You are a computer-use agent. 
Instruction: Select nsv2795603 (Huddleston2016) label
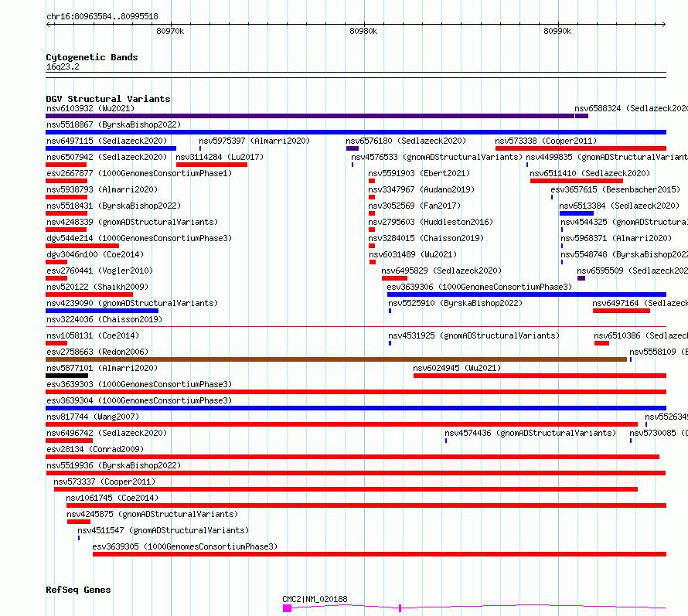click(431, 222)
